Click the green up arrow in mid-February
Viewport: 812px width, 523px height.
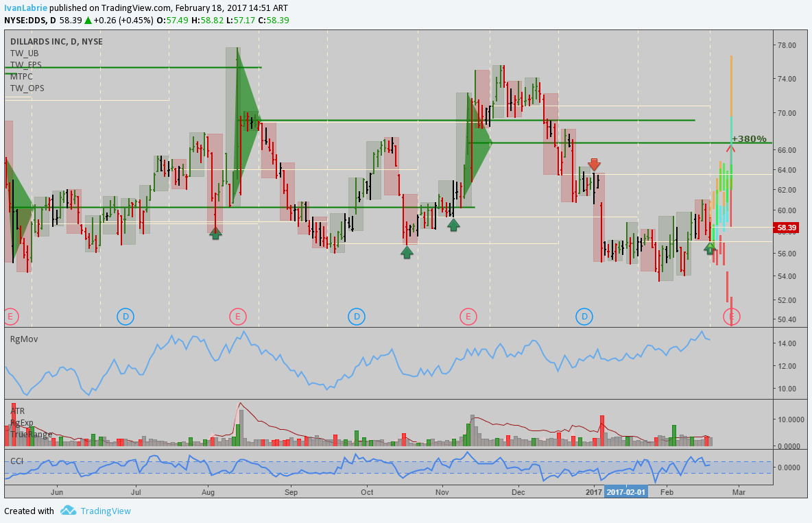click(710, 248)
